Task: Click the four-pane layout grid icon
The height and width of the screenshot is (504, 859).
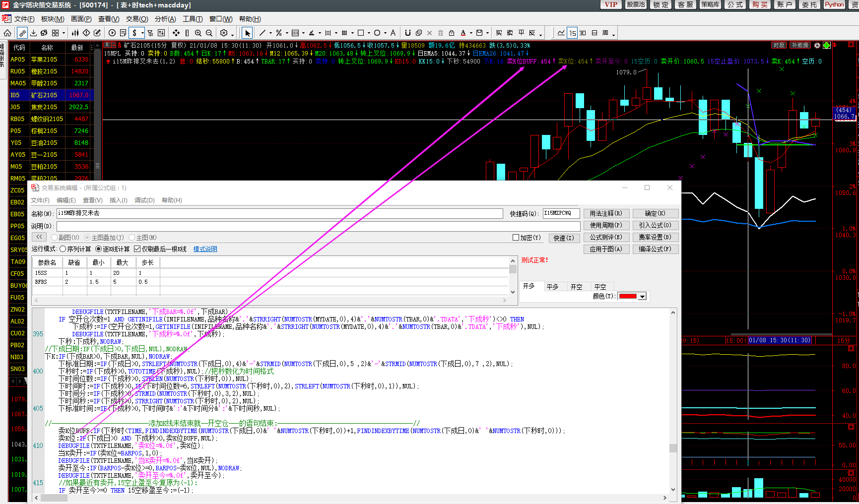Action: click(55, 33)
